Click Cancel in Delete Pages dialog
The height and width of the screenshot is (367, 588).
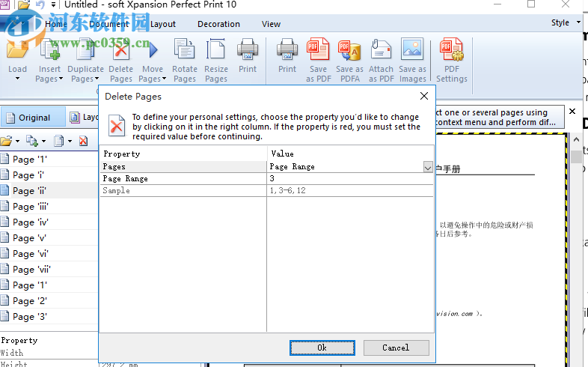tap(396, 348)
